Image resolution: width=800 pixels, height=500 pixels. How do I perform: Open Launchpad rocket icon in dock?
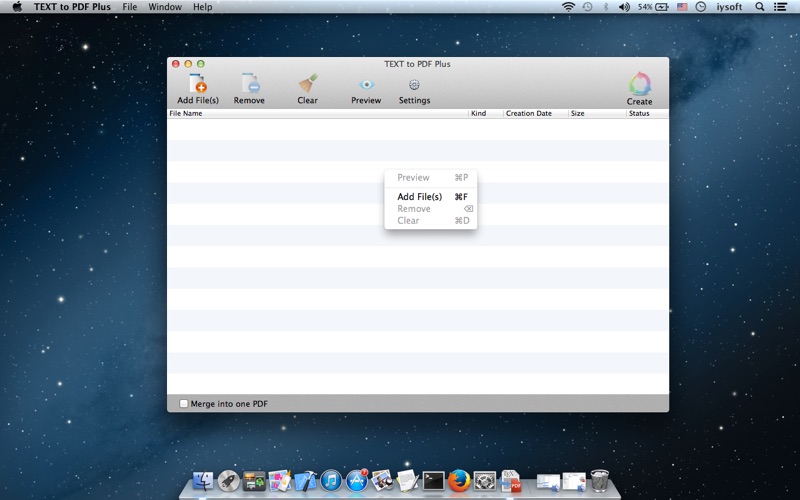point(229,481)
